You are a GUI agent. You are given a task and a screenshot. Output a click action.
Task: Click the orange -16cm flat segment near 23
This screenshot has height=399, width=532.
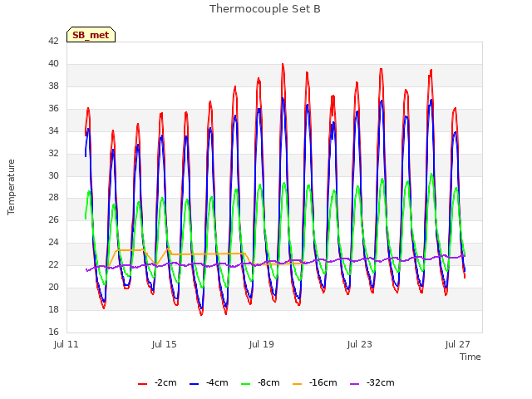click(x=209, y=254)
